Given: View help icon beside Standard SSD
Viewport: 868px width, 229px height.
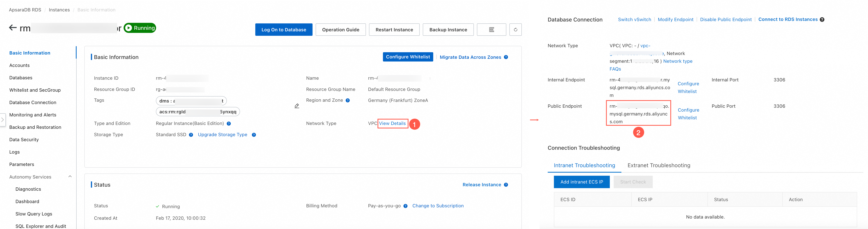Looking at the screenshot, I should coord(191,135).
